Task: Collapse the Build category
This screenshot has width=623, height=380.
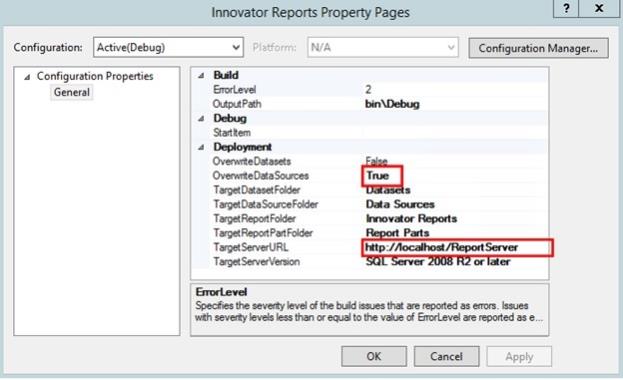Action: click(x=201, y=75)
